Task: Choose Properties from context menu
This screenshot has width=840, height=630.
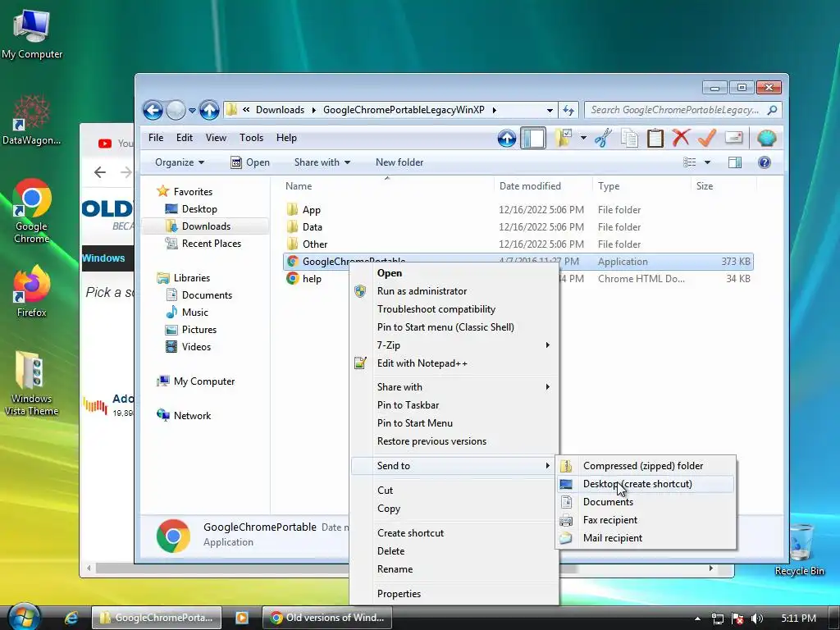Action: click(x=454, y=594)
